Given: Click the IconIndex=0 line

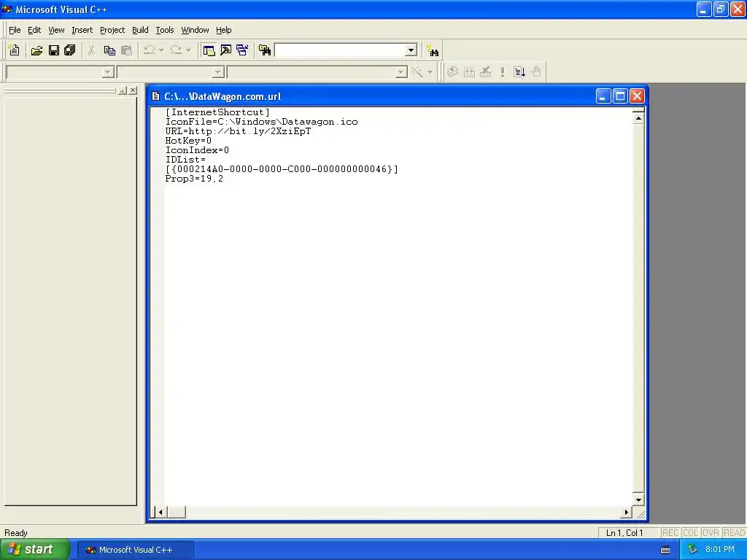Looking at the screenshot, I should pos(197,150).
